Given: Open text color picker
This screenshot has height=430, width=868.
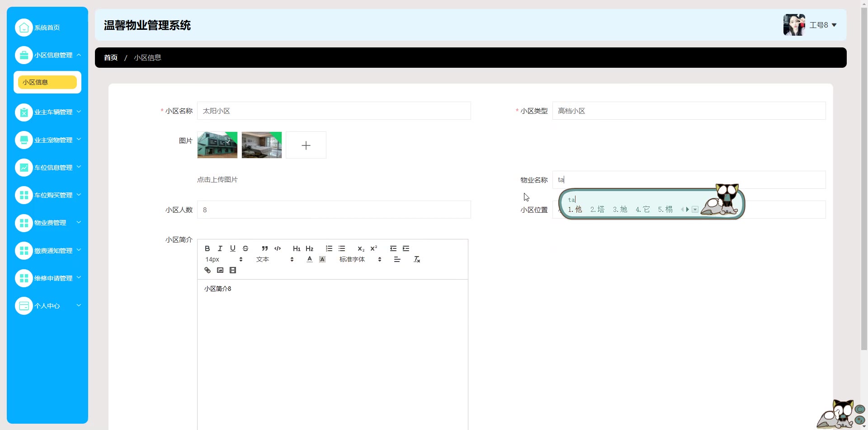Looking at the screenshot, I should pos(310,259).
